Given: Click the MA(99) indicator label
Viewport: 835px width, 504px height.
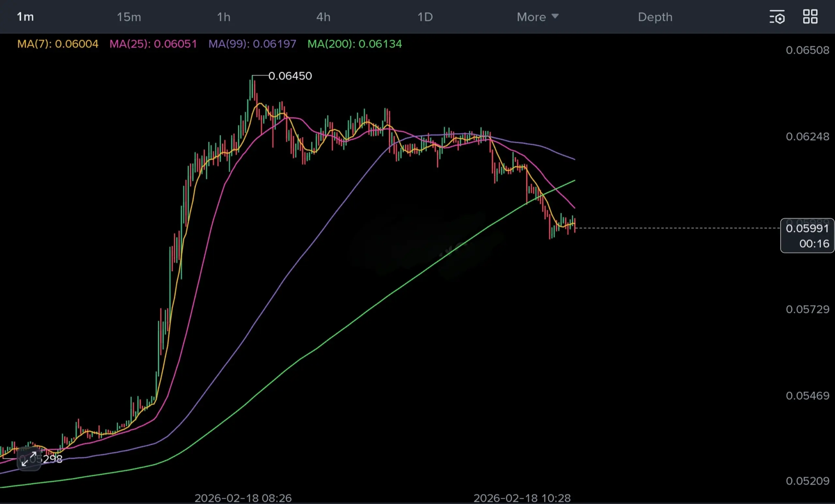Looking at the screenshot, I should (x=252, y=44).
